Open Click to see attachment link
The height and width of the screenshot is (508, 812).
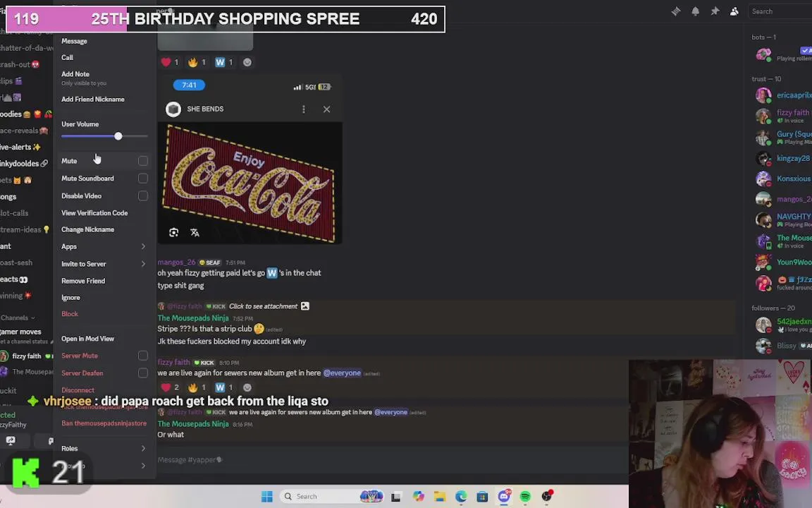pyautogui.click(x=263, y=306)
